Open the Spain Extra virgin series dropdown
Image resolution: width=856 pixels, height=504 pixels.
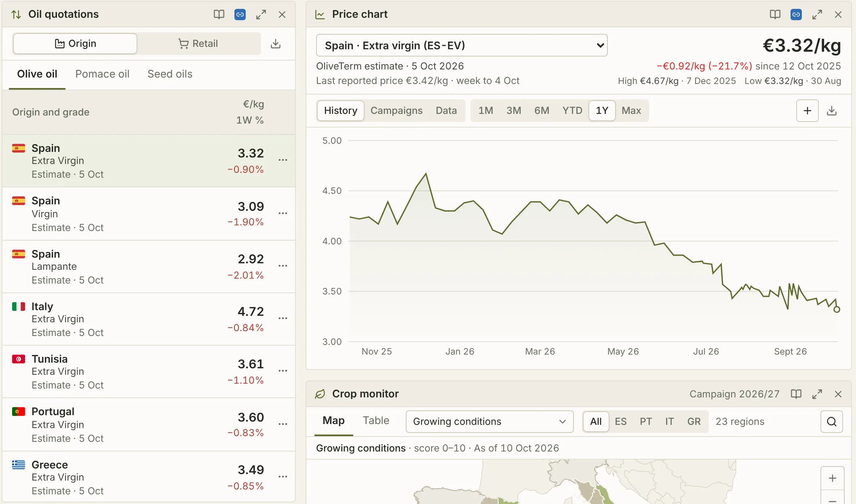[x=462, y=45]
